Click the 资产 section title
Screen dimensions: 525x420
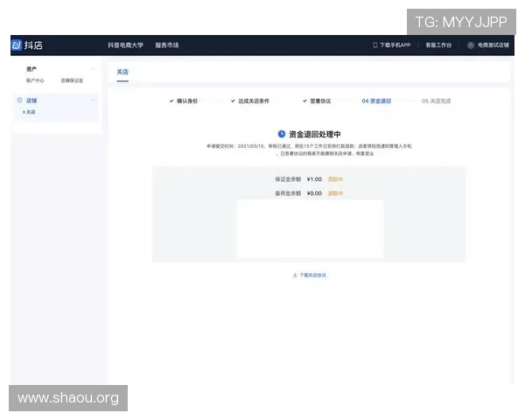[31, 69]
